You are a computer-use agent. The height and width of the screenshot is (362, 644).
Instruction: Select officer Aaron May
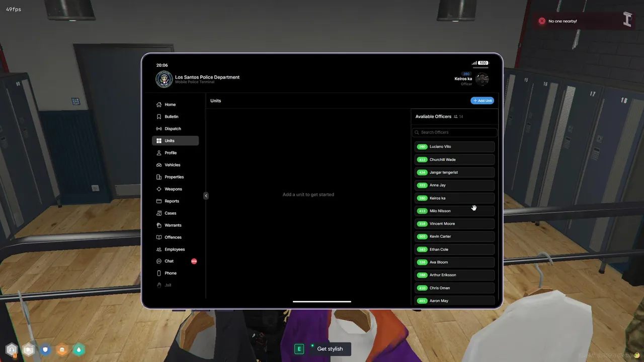point(455,301)
